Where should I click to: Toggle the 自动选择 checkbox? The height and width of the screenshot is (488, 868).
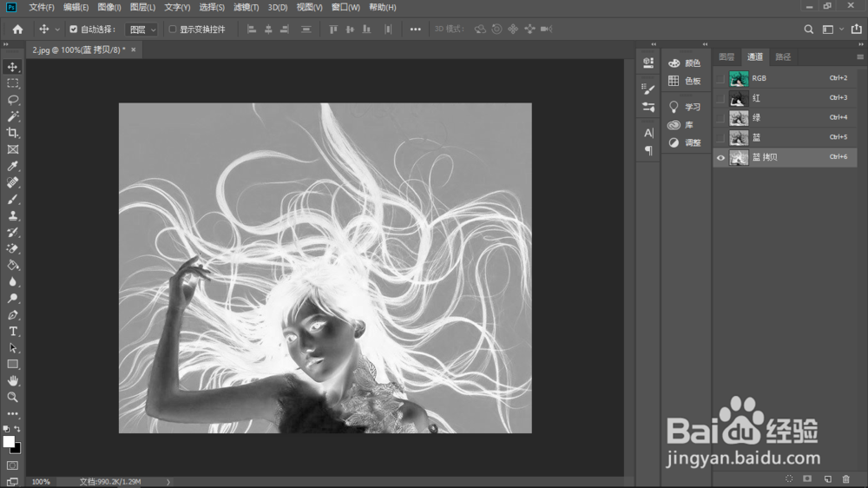pos(73,30)
